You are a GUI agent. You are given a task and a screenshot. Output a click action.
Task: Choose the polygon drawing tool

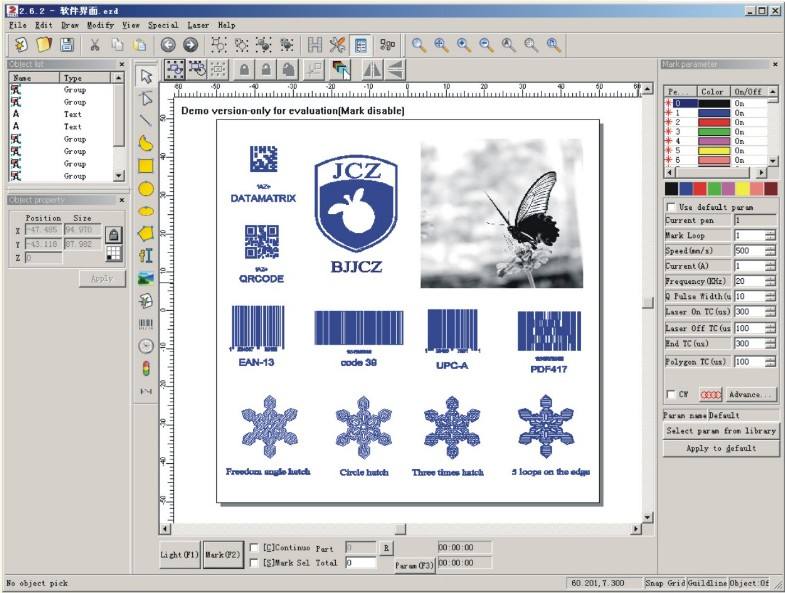pos(146,233)
